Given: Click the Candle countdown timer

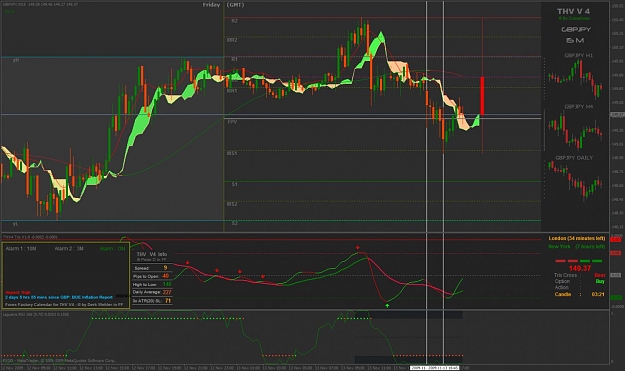Looking at the screenshot, I should (579, 294).
